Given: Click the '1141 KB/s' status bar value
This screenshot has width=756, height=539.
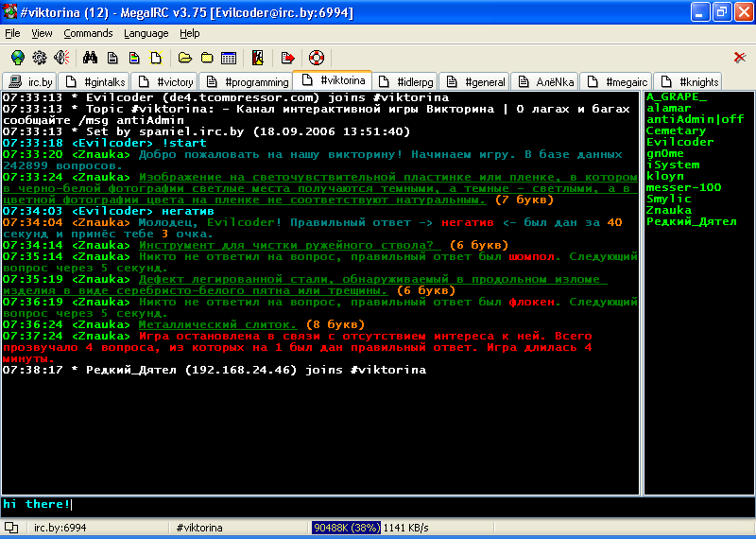Looking at the screenshot, I should tap(406, 528).
